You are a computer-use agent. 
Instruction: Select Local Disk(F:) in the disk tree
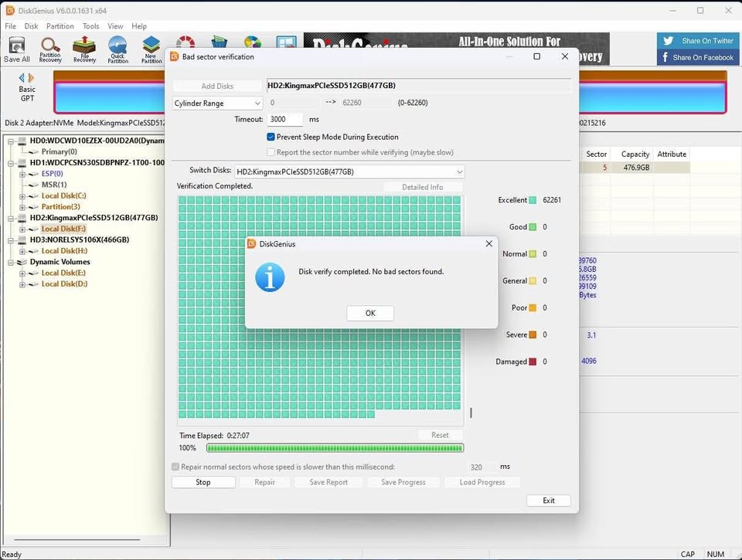(63, 229)
